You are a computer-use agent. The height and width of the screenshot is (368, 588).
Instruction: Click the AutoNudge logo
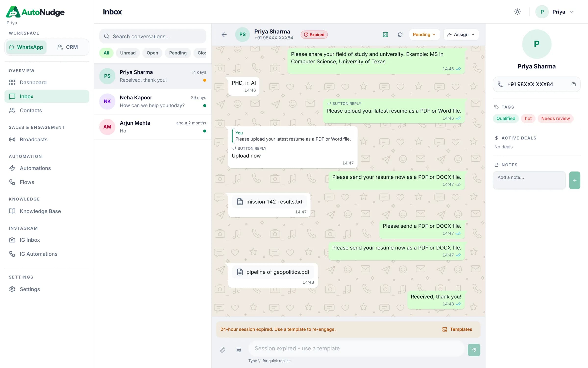coord(35,12)
